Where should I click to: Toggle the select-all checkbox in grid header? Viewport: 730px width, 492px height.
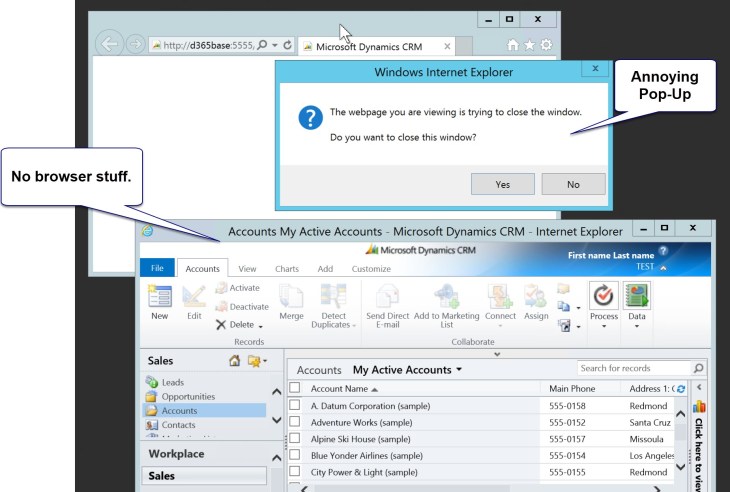pyautogui.click(x=295, y=388)
